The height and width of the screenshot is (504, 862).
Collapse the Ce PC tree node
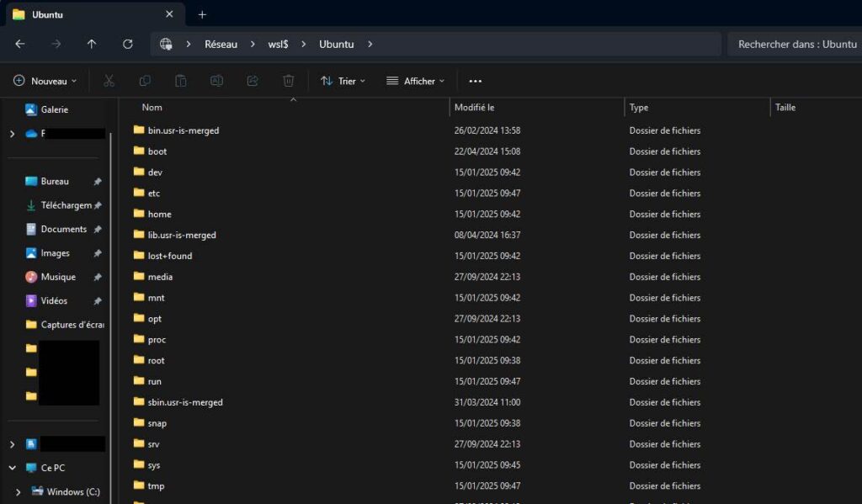click(x=12, y=468)
